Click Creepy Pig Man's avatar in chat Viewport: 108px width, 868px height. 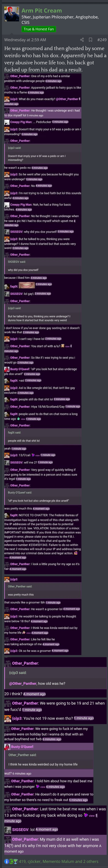pyautogui.click(x=7, y=122)
